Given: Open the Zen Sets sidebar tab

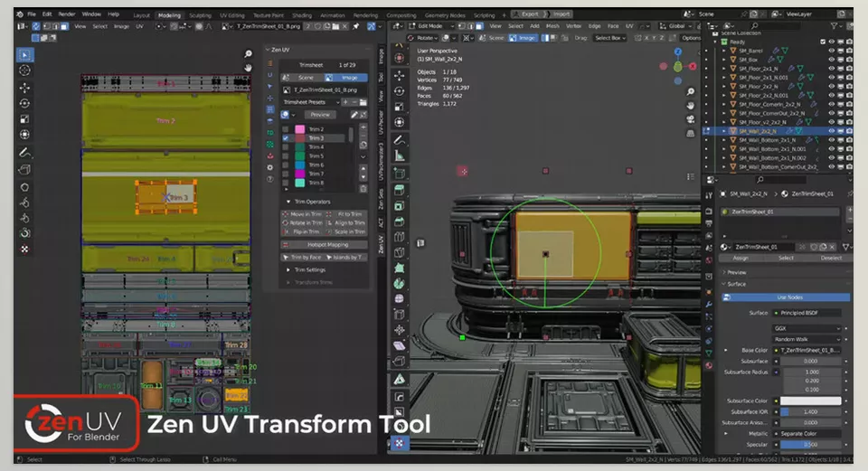Looking at the screenshot, I should coord(381,199).
